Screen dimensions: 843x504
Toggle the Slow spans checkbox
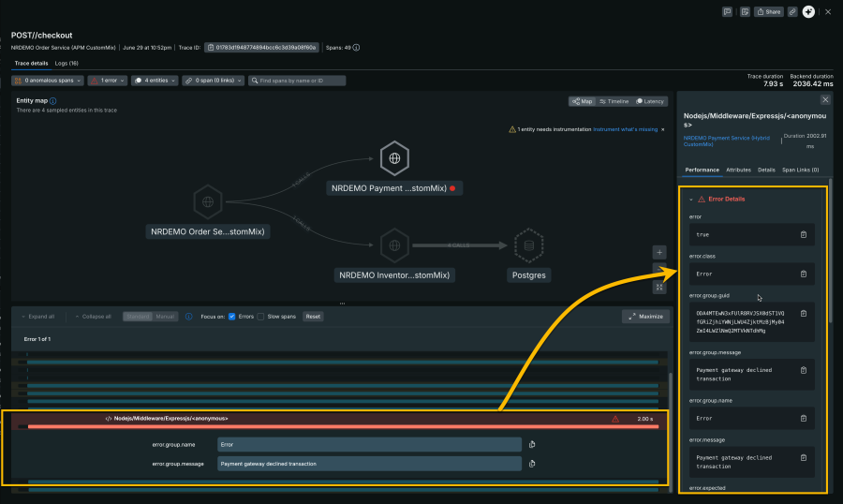tap(260, 317)
